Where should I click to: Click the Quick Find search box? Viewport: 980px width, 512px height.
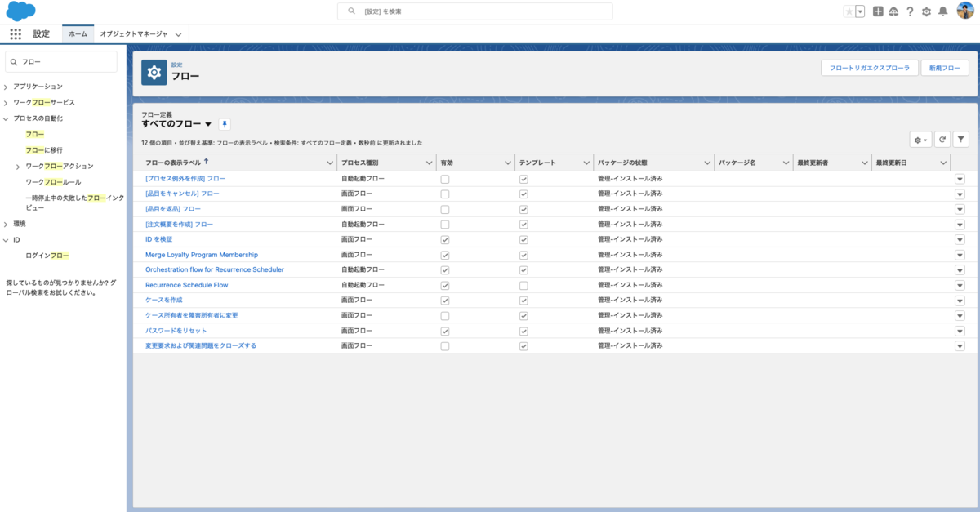click(61, 61)
